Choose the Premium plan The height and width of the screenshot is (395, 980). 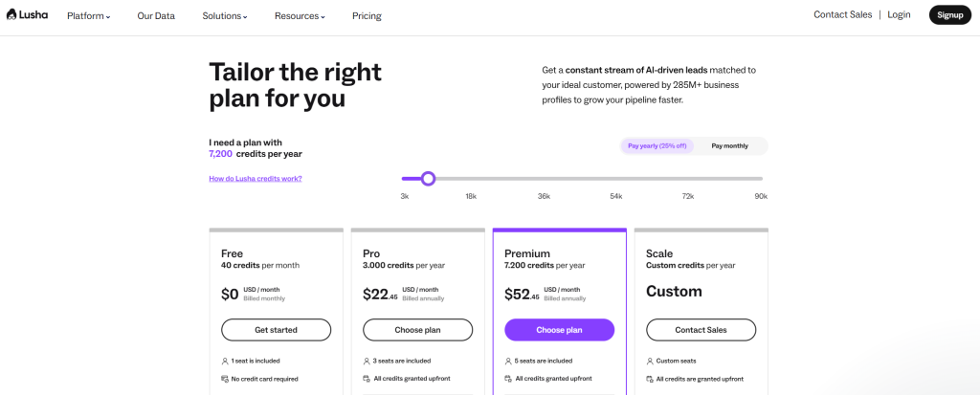tap(559, 330)
